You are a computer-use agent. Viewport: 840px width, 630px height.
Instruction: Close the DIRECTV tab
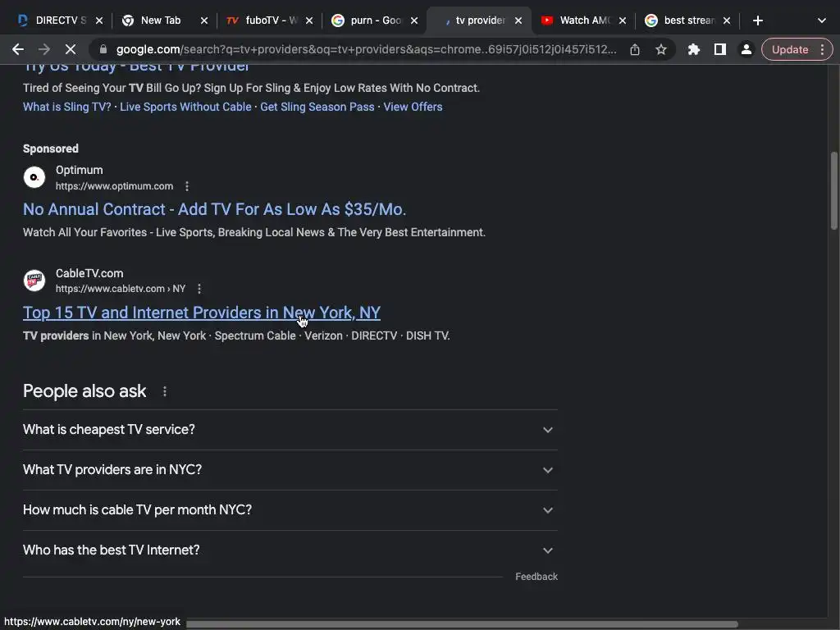[99, 21]
